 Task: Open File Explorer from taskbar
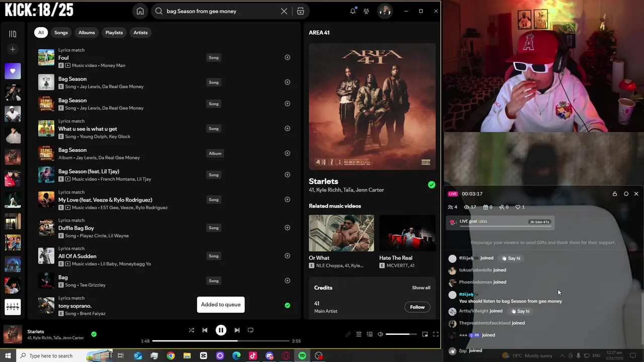(187, 355)
